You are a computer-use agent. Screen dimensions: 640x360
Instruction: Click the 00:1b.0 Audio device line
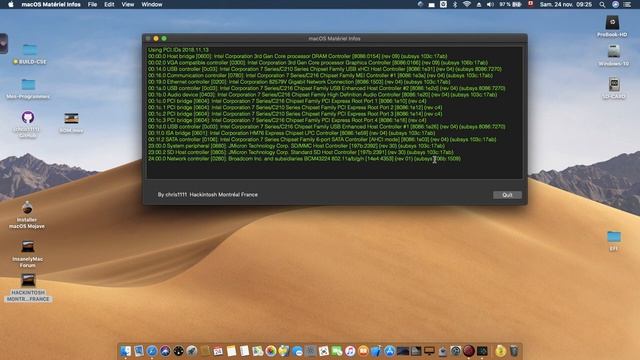[322, 95]
